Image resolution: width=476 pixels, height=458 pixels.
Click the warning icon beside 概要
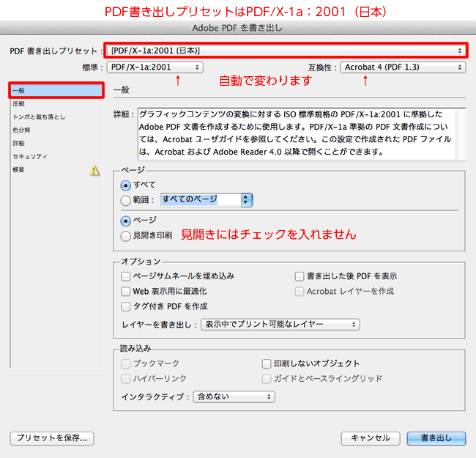click(x=94, y=170)
